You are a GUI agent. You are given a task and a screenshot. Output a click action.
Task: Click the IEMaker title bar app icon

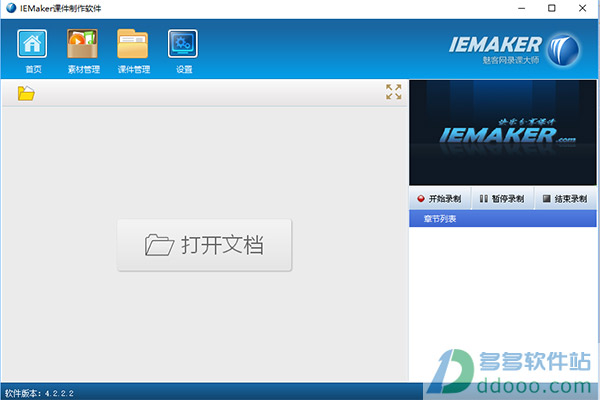coord(11,8)
